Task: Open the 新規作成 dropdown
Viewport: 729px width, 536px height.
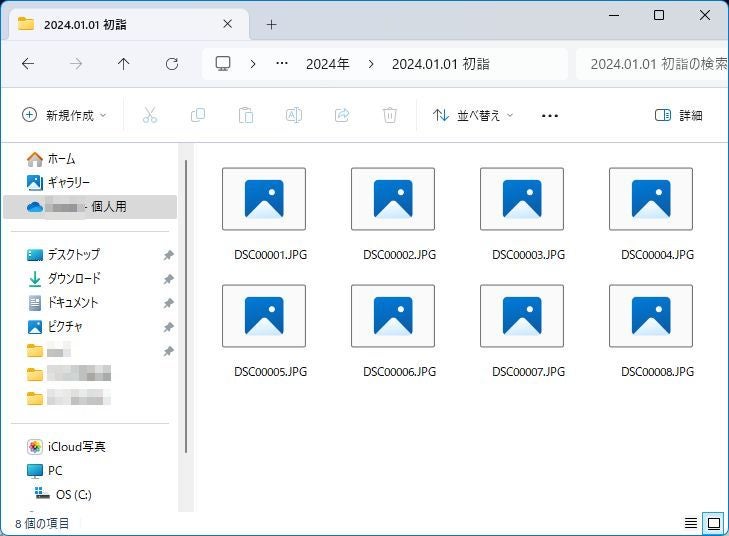Action: (x=65, y=115)
